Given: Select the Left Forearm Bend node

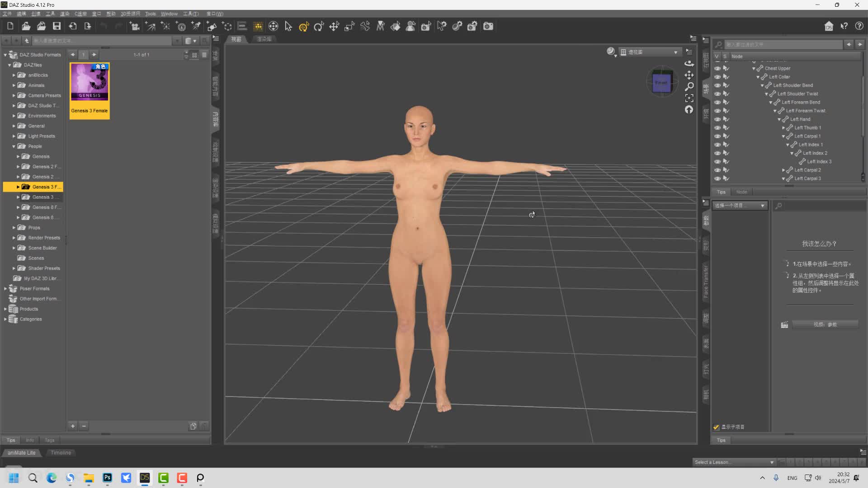Looking at the screenshot, I should click(801, 102).
